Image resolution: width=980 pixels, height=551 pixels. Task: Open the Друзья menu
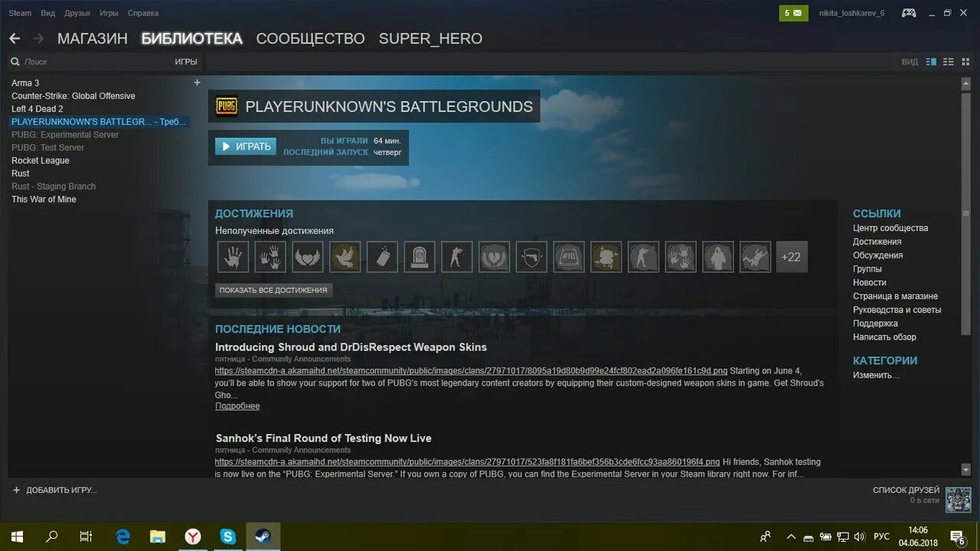point(77,13)
